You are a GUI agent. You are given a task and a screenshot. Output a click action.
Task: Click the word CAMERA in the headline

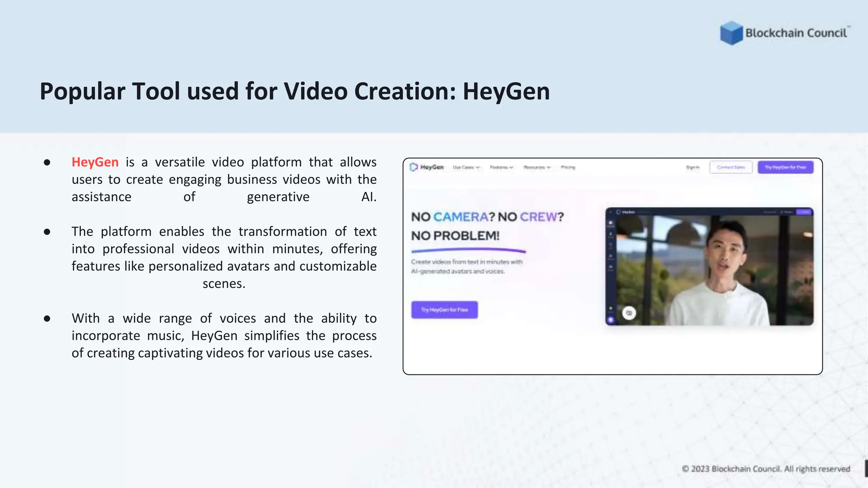(461, 217)
